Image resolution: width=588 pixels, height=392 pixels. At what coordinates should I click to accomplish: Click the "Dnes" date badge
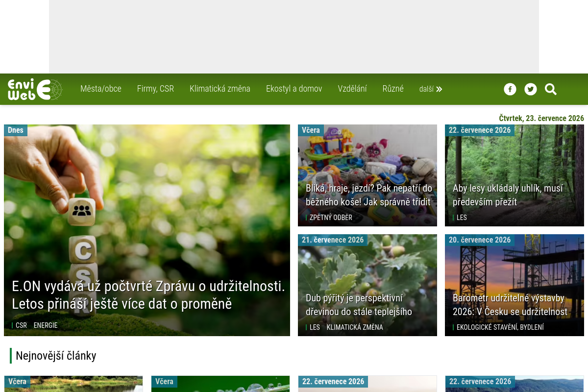(x=16, y=130)
